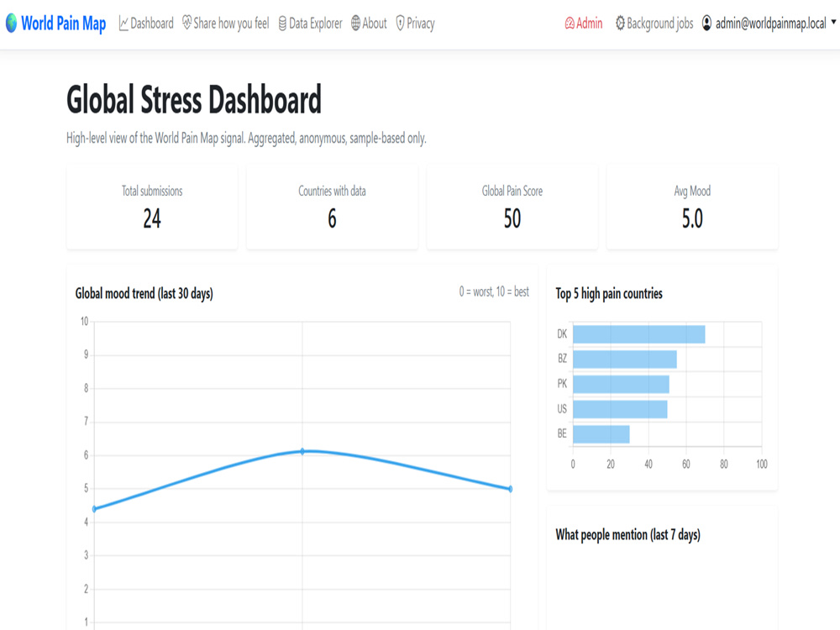The height and width of the screenshot is (630, 840).
Task: Click the World Pain Map globe logo icon
Action: tap(11, 23)
